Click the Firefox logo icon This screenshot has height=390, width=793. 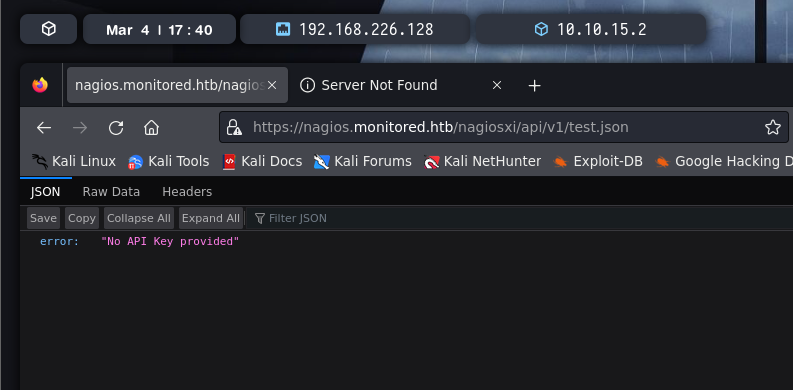pos(40,85)
